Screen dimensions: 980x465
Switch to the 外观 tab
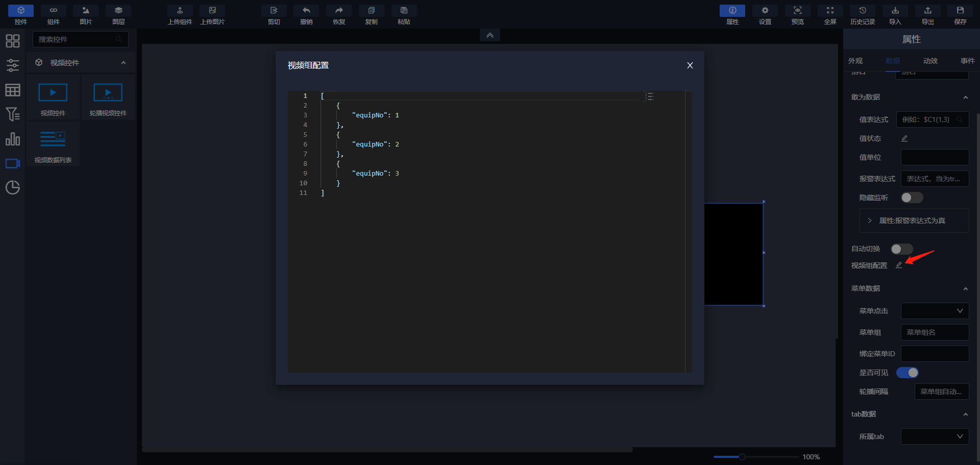[x=855, y=61]
